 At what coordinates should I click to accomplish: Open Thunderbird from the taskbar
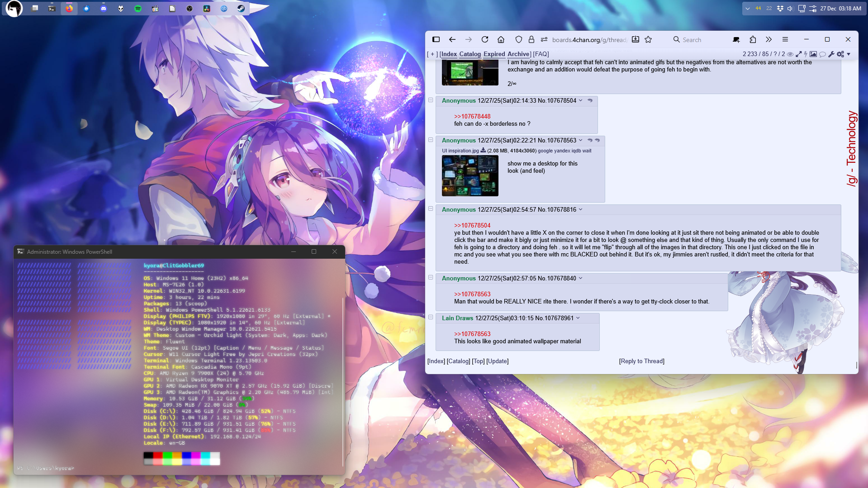pyautogui.click(x=86, y=9)
